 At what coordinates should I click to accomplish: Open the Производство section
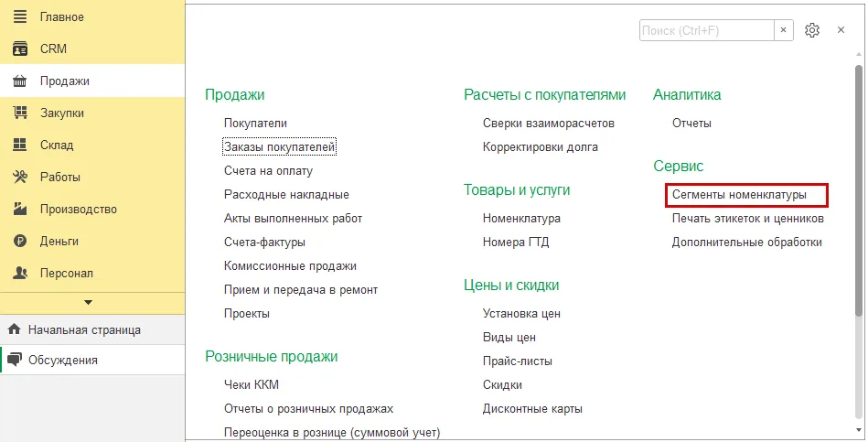point(92,210)
